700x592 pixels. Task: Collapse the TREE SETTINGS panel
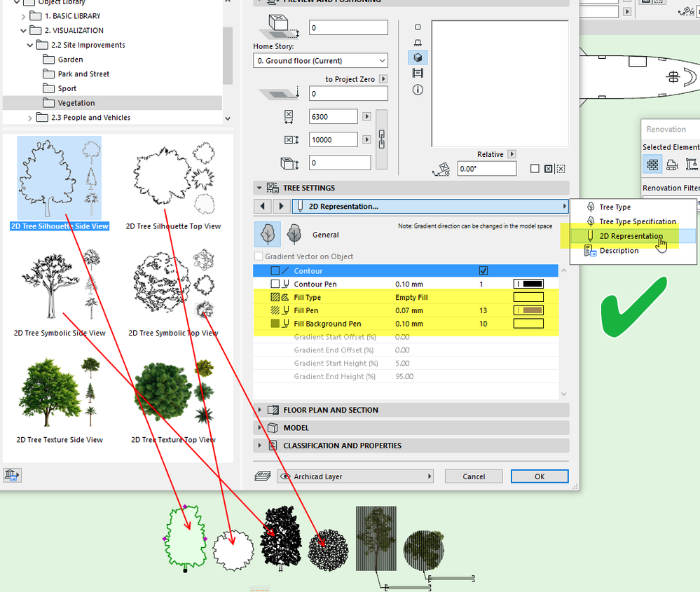pos(259,188)
